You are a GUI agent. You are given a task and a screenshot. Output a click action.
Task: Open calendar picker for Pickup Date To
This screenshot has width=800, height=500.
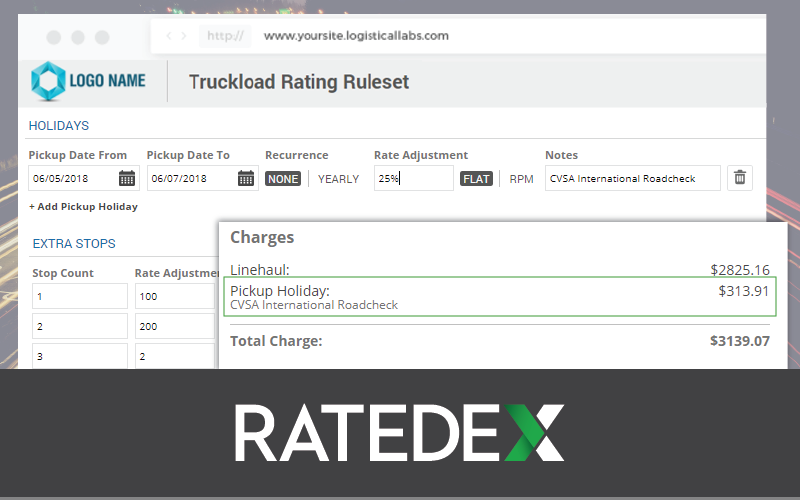coord(246,178)
